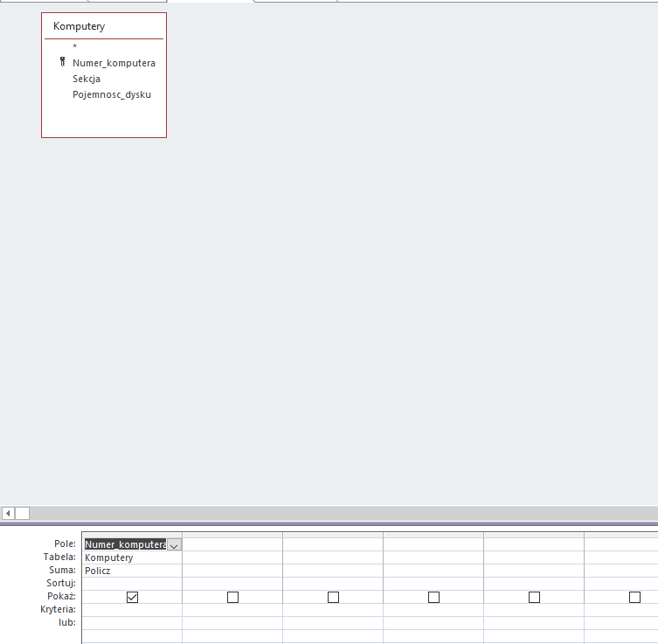Select Numer_komputera in the Komputery field list
658x644 pixels.
(x=114, y=63)
